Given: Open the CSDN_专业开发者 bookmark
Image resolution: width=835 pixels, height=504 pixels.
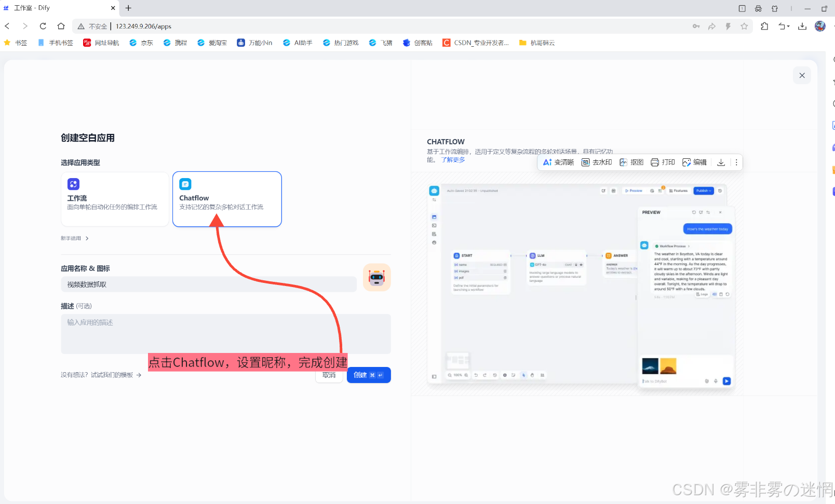Looking at the screenshot, I should click(476, 43).
